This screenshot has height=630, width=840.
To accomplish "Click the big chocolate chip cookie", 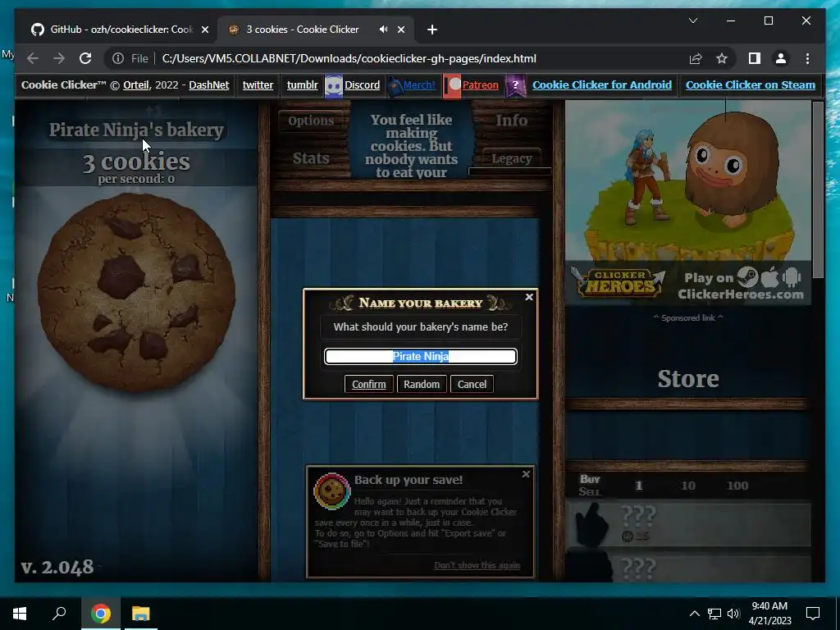I will (x=136, y=293).
